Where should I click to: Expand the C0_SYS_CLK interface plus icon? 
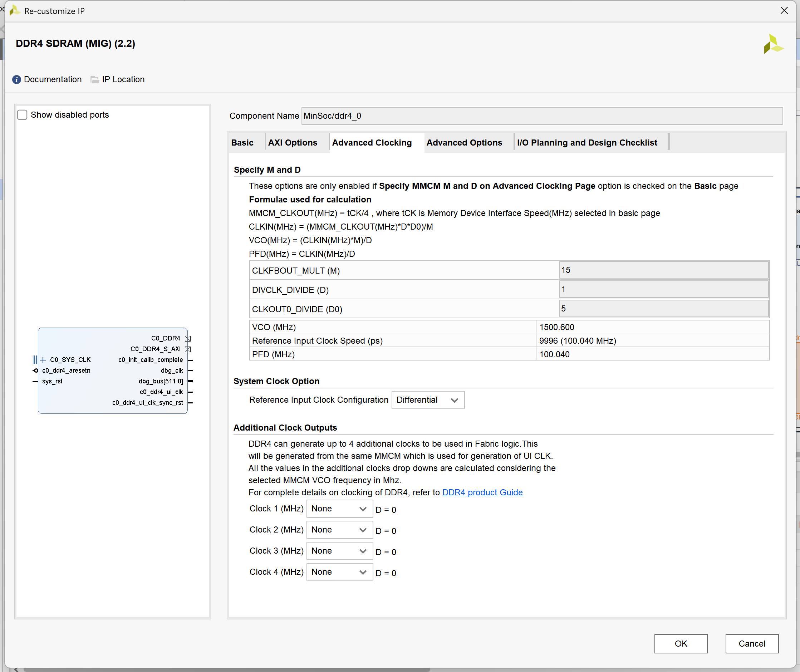[x=43, y=360]
